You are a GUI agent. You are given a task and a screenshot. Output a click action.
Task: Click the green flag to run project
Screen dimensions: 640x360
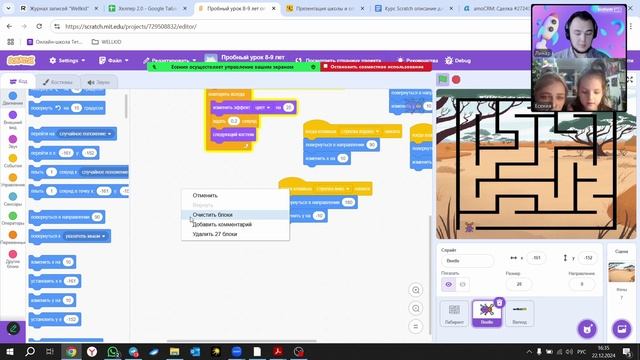(443, 80)
